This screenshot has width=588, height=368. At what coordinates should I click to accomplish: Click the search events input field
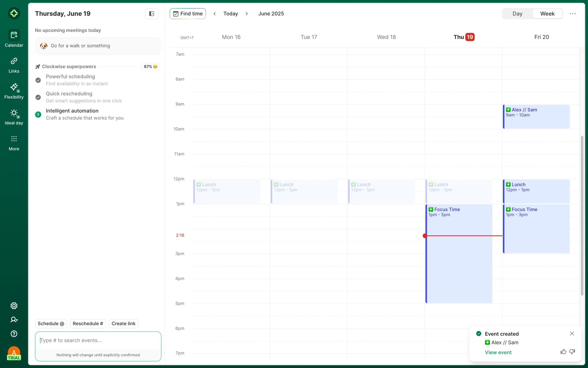click(98, 340)
